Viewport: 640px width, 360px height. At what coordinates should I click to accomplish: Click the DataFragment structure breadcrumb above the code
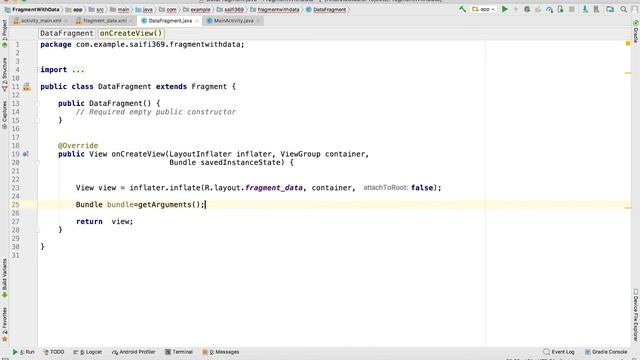[x=67, y=33]
